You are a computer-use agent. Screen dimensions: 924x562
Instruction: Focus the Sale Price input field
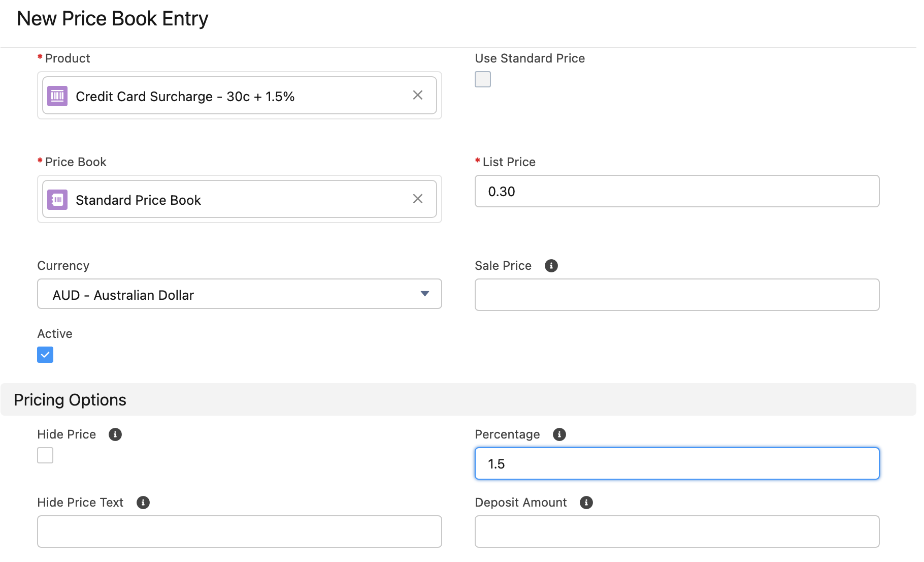click(x=677, y=295)
